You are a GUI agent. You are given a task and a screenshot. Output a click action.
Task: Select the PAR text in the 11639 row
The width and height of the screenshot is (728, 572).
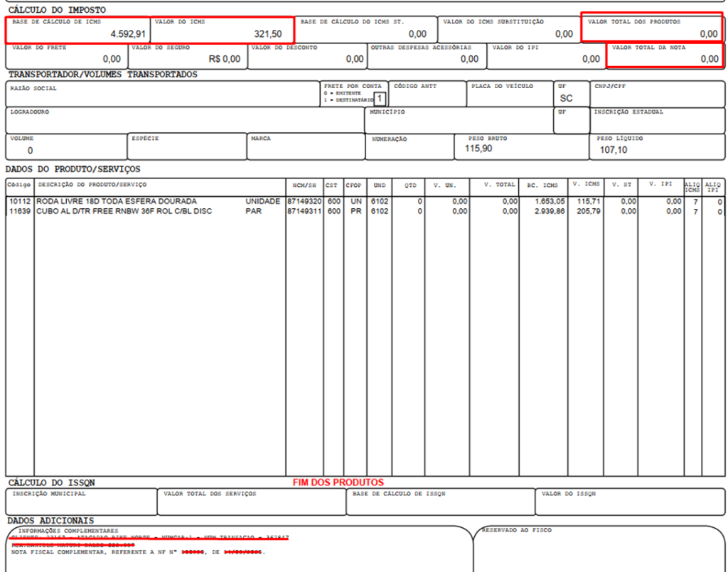point(254,211)
